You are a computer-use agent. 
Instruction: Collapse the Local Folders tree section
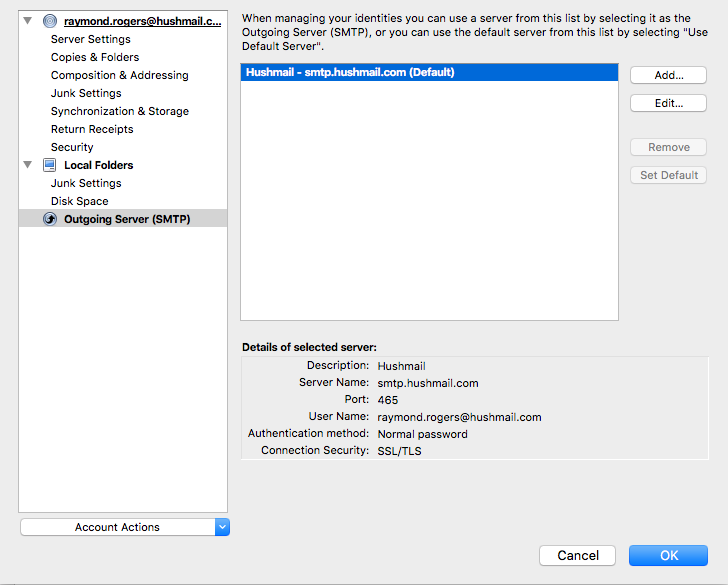(28, 165)
